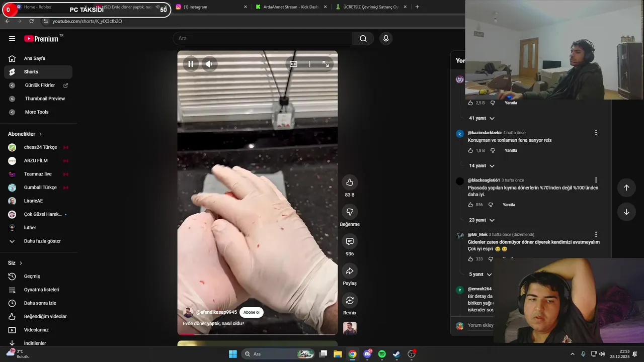Open Steam from the taskbar

tap(396, 354)
